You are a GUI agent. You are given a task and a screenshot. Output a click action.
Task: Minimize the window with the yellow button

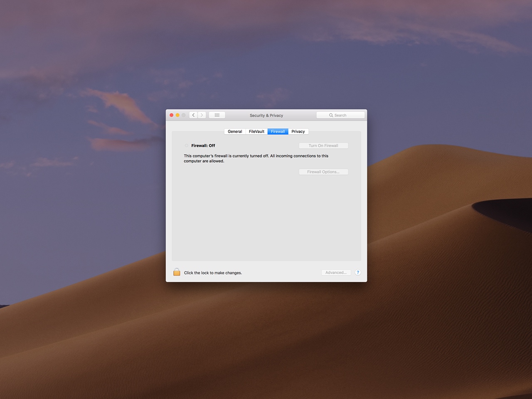pyautogui.click(x=177, y=115)
